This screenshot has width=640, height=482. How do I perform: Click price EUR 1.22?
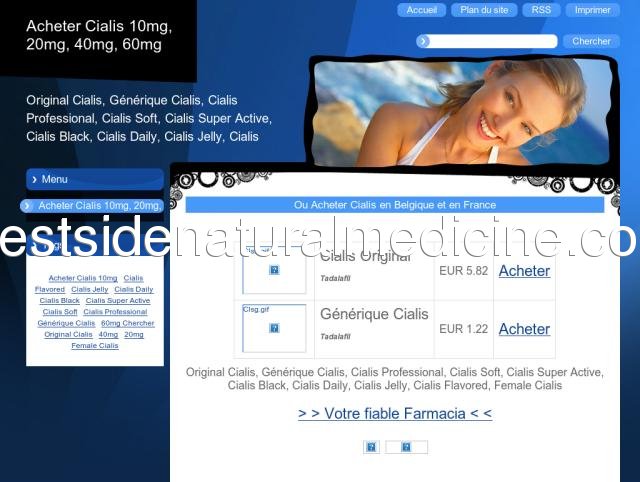[464, 329]
